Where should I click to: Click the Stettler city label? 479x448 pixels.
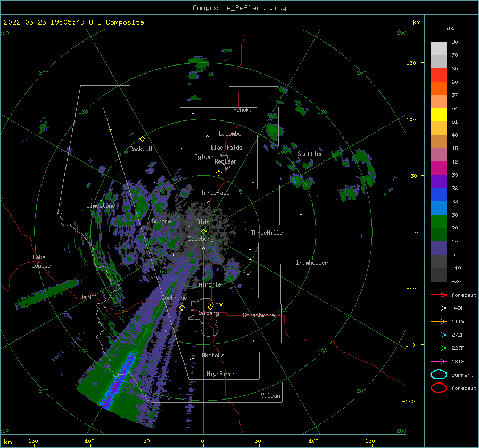click(310, 154)
